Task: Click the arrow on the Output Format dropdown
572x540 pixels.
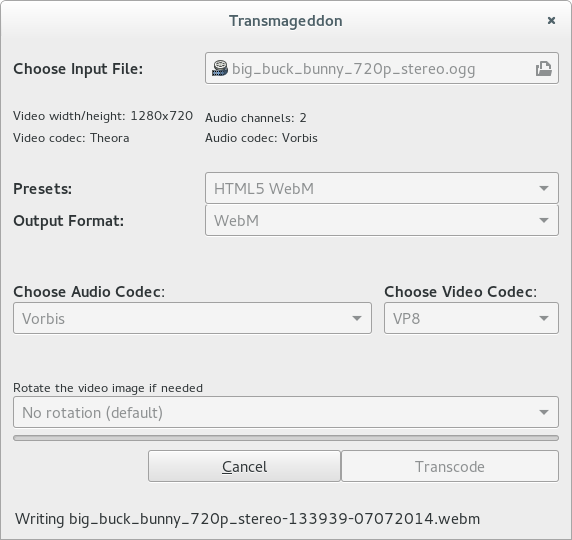Action: pyautogui.click(x=544, y=220)
